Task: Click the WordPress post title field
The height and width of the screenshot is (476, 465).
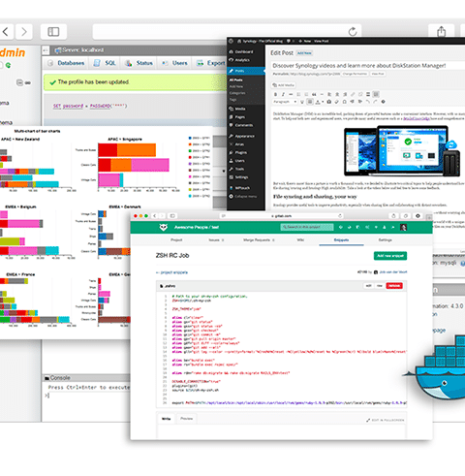Action: point(368,66)
